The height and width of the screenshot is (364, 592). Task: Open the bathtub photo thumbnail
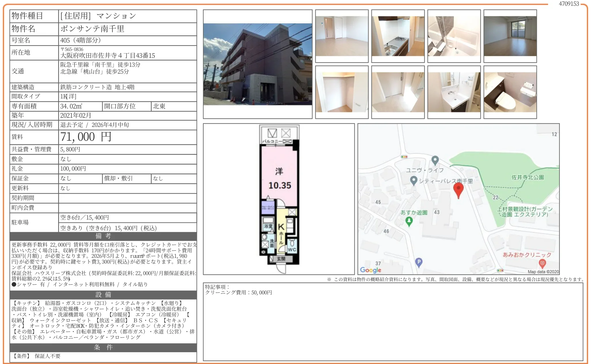454,36
